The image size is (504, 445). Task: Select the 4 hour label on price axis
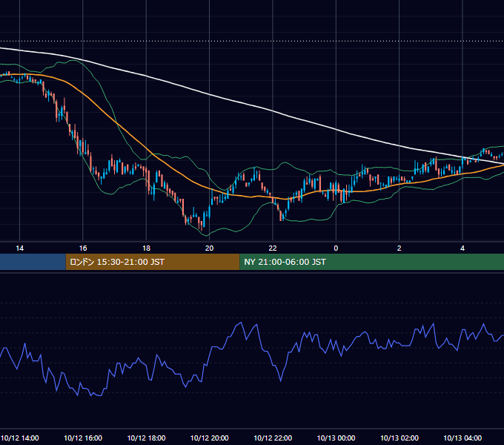point(462,248)
